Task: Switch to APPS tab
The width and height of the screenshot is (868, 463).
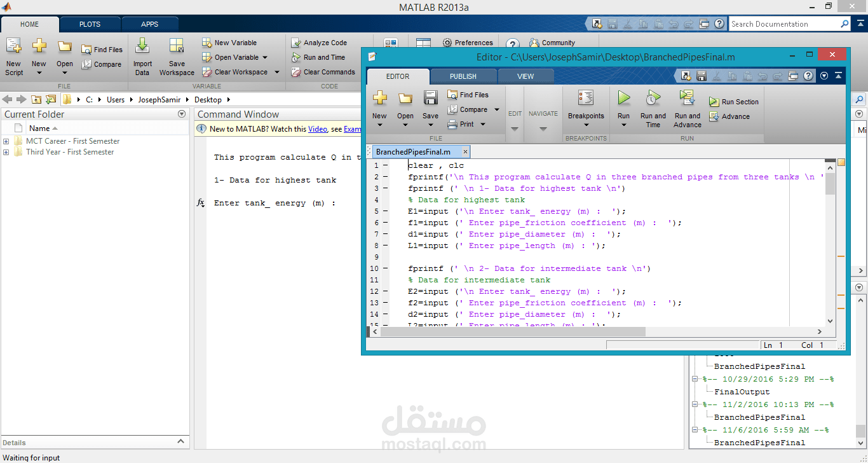Action: 150,24
